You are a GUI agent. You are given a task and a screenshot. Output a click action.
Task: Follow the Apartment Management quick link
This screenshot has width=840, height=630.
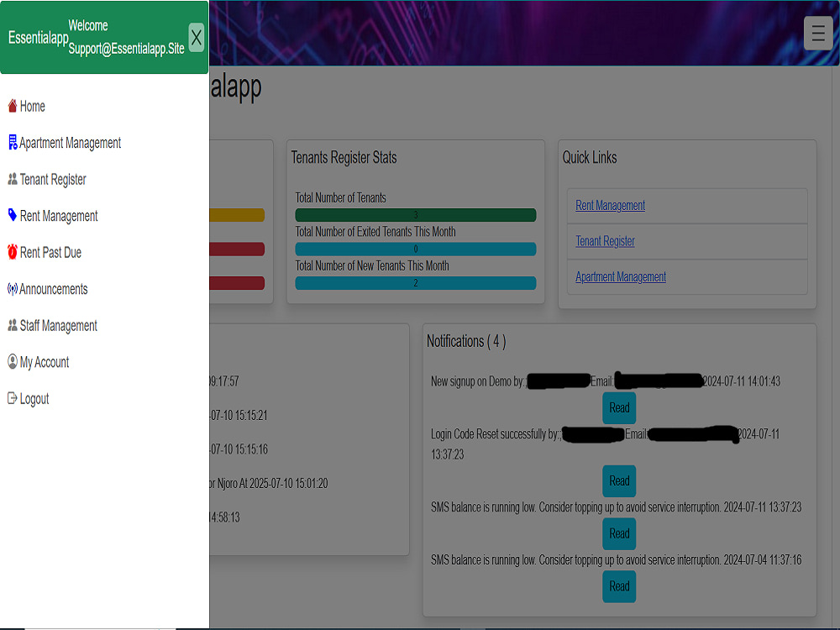[621, 277]
